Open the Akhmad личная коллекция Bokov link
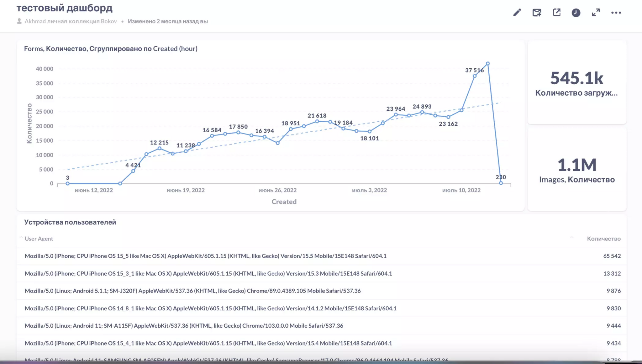Image resolution: width=642 pixels, height=364 pixels. pyautogui.click(x=71, y=21)
